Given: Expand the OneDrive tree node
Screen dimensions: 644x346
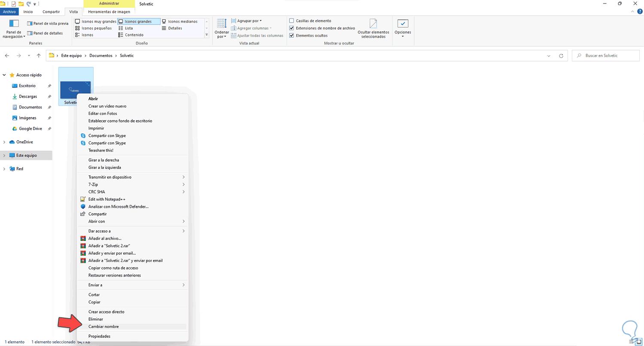Looking at the screenshot, I should point(4,142).
